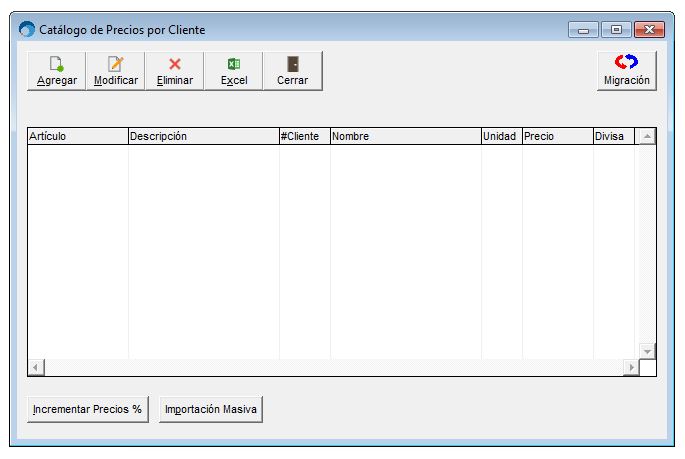
Task: Click the vertical scrollbar down arrow
Action: click(647, 351)
